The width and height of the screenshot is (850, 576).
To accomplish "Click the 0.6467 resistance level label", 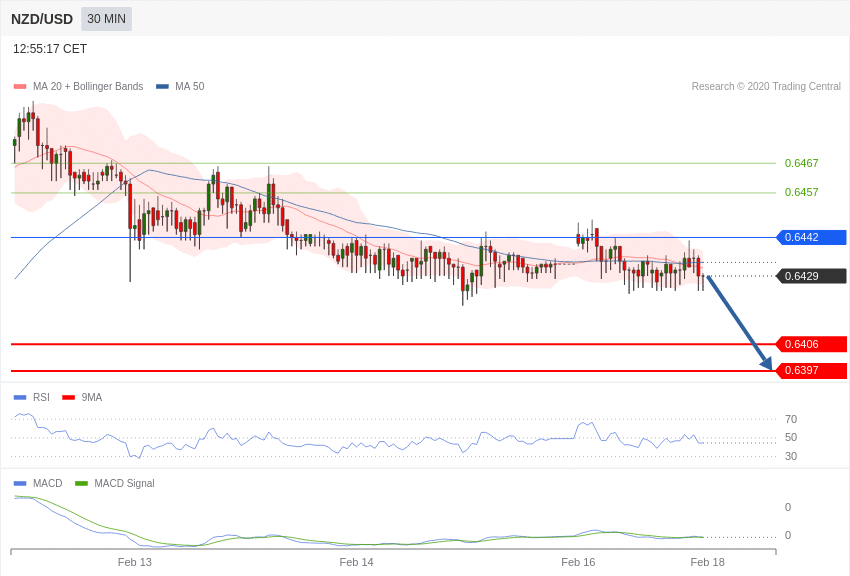I will click(x=801, y=163).
